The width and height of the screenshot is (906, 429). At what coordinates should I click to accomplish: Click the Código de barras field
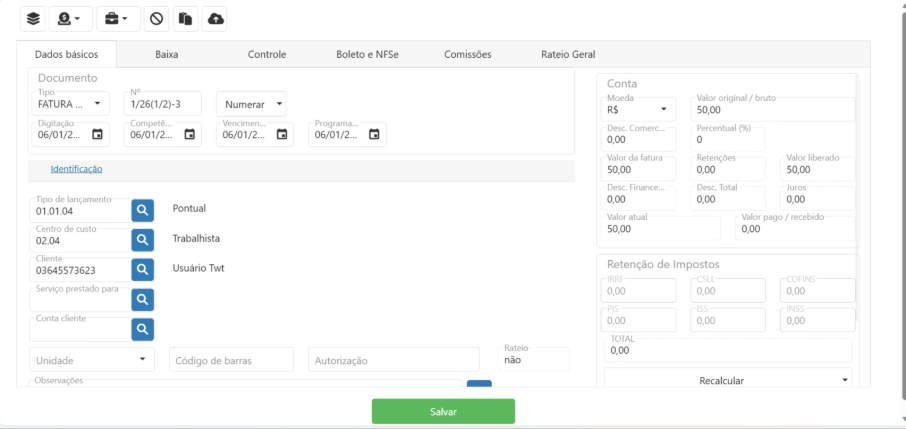pyautogui.click(x=231, y=360)
